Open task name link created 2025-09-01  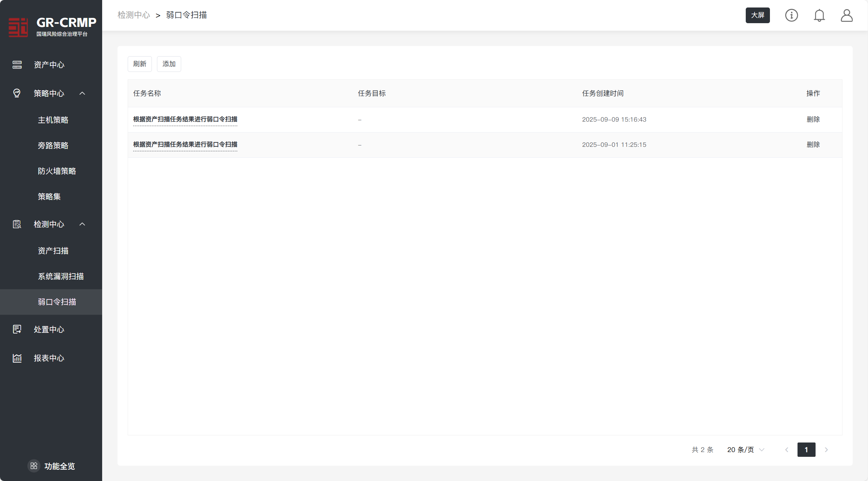(x=185, y=144)
